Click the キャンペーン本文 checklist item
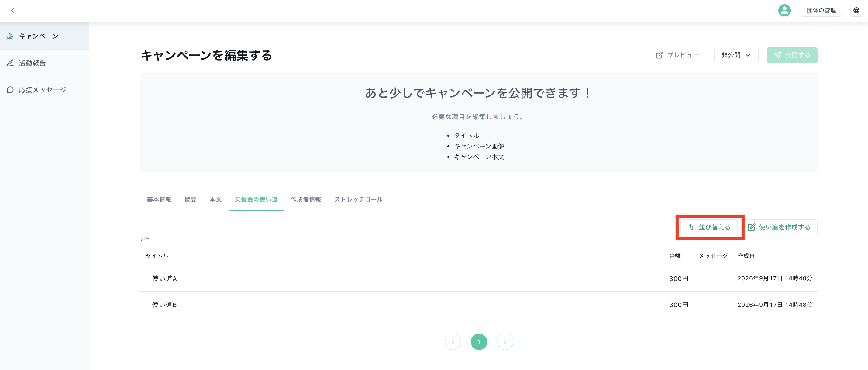This screenshot has width=868, height=370. tap(479, 157)
